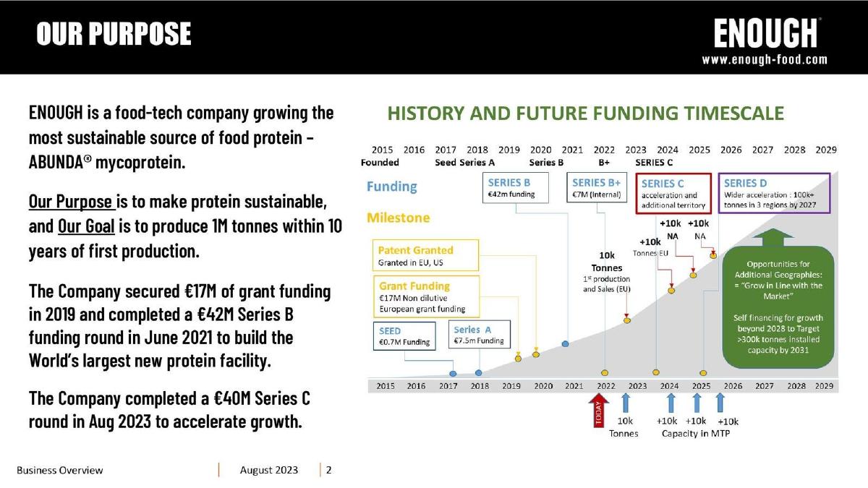Select the SERIES B+ €7M box
This screenshot has height=488, width=868.
coord(598,188)
